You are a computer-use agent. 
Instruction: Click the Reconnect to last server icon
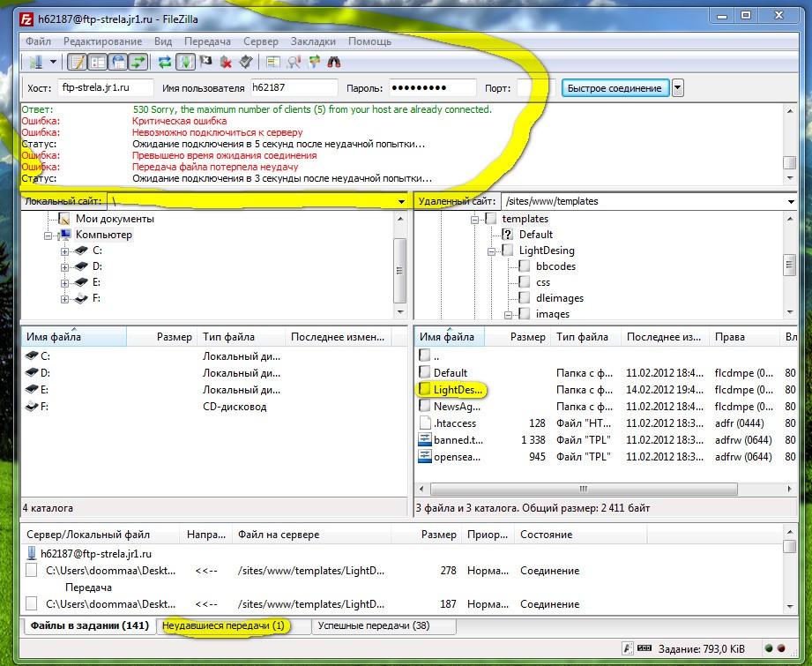tap(245, 63)
